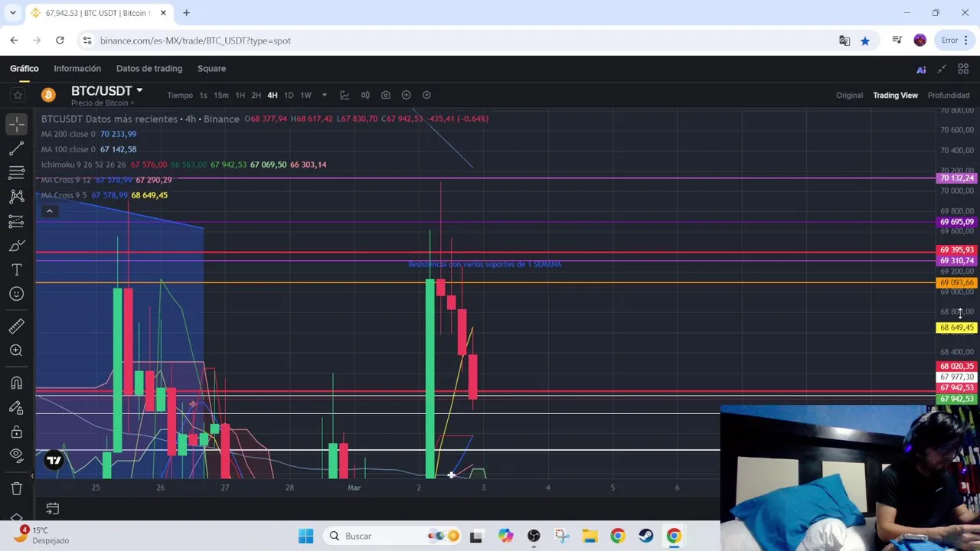Open the Fibonacci retracement tools
Screen dimensions: 980x551
click(16, 172)
